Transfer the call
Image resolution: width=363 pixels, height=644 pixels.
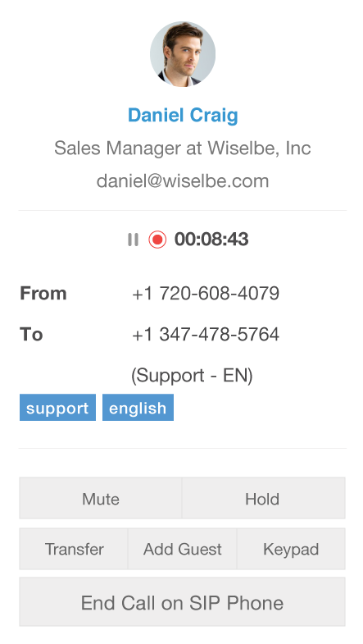click(74, 549)
